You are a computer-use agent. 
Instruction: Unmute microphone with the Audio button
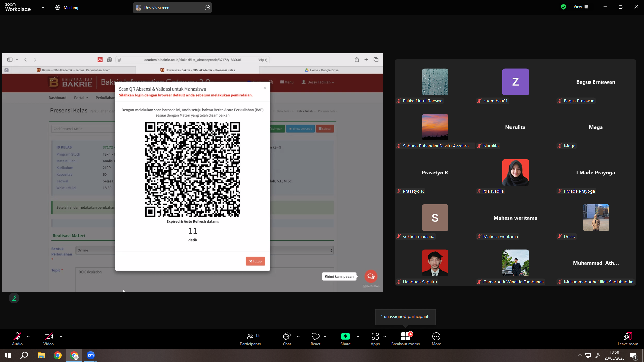pyautogui.click(x=17, y=339)
